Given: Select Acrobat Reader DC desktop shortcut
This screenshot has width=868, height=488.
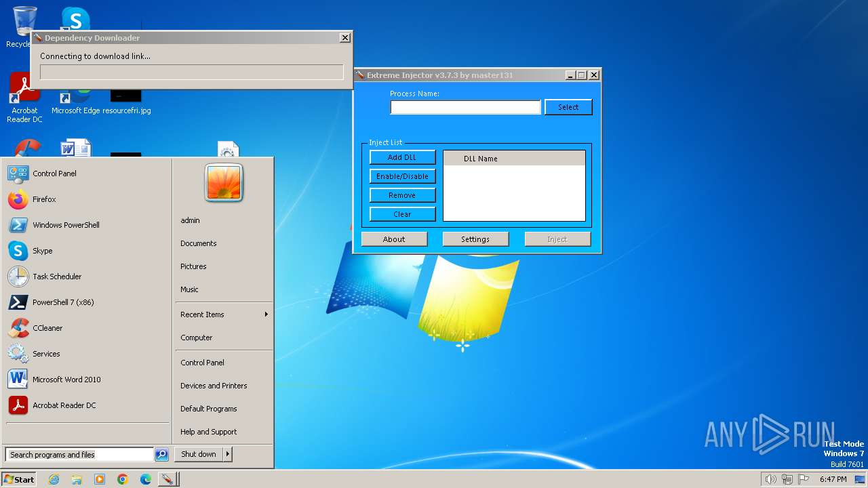Looking at the screenshot, I should 24,98.
